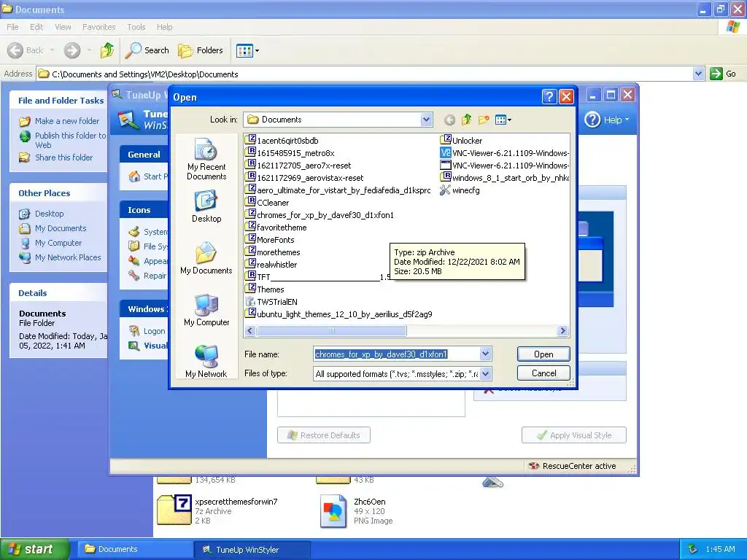Select Themes archive file

[x=265, y=289]
